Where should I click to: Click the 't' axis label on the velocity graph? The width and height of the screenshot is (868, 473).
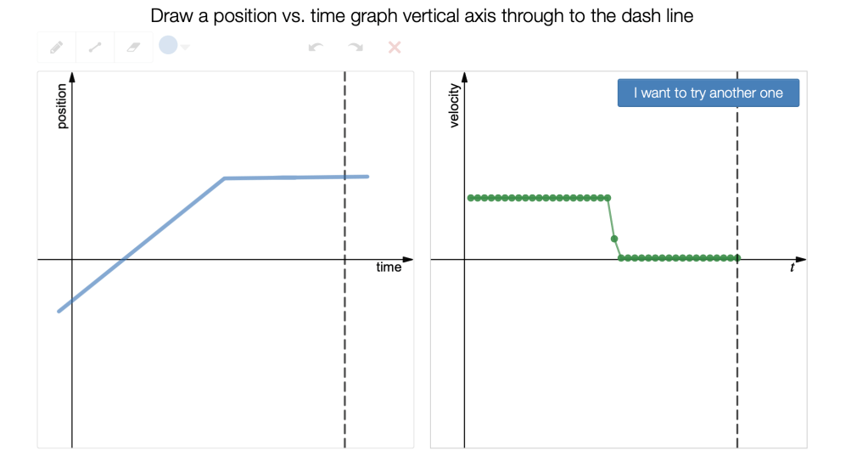coord(792,267)
